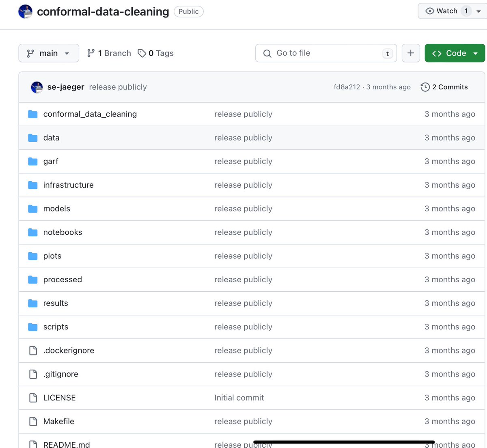The height and width of the screenshot is (448, 487).
Task: Click the commit history clock icon
Action: pyautogui.click(x=425, y=87)
